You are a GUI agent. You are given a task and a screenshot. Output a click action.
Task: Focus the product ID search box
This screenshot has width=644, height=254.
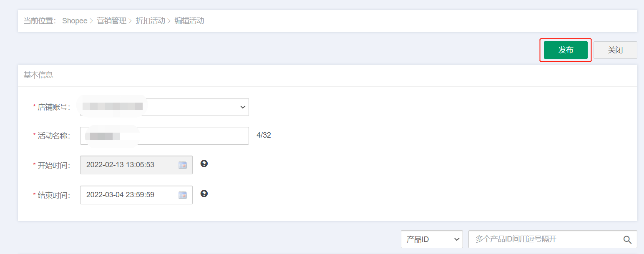point(553,239)
